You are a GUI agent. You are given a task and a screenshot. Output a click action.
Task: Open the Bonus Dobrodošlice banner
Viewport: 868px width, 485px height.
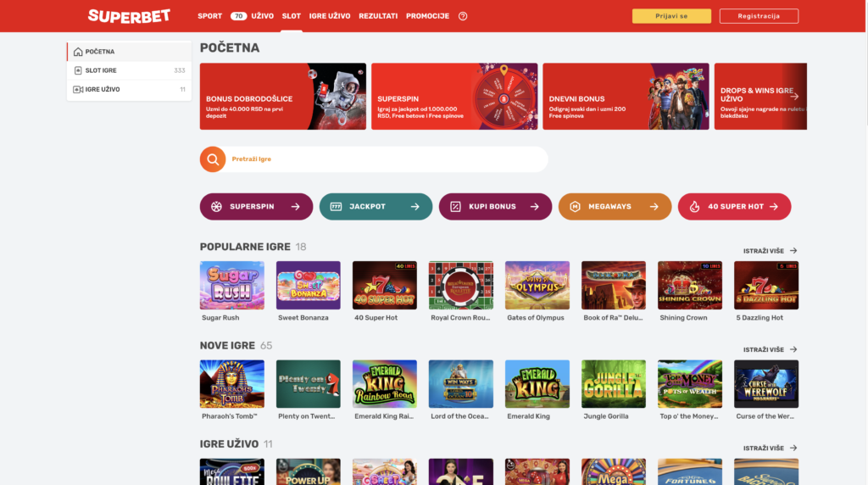click(x=283, y=97)
